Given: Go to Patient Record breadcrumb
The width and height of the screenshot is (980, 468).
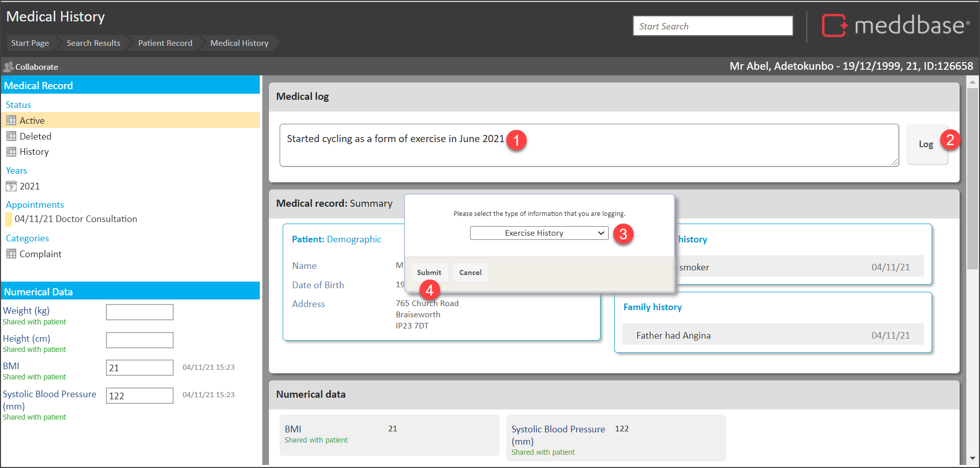Looking at the screenshot, I should click(165, 43).
